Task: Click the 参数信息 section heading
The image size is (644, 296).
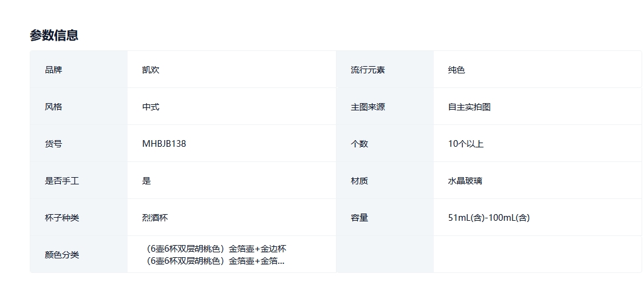Action: tap(54, 35)
